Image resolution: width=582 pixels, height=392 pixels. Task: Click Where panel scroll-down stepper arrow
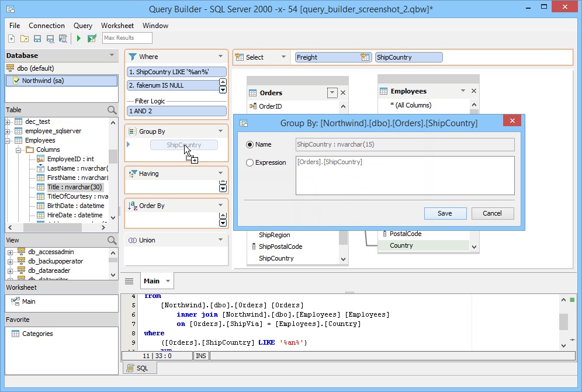(223, 89)
